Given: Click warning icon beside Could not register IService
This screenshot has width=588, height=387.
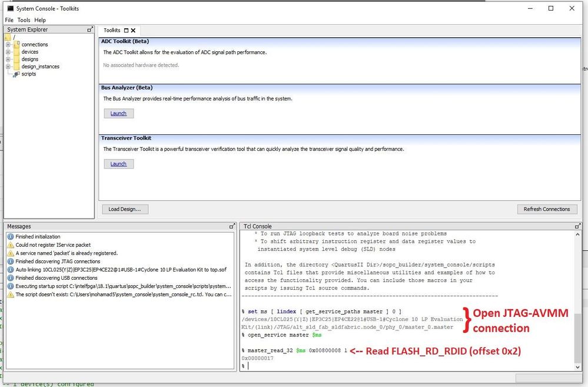Looking at the screenshot, I should point(11,244).
